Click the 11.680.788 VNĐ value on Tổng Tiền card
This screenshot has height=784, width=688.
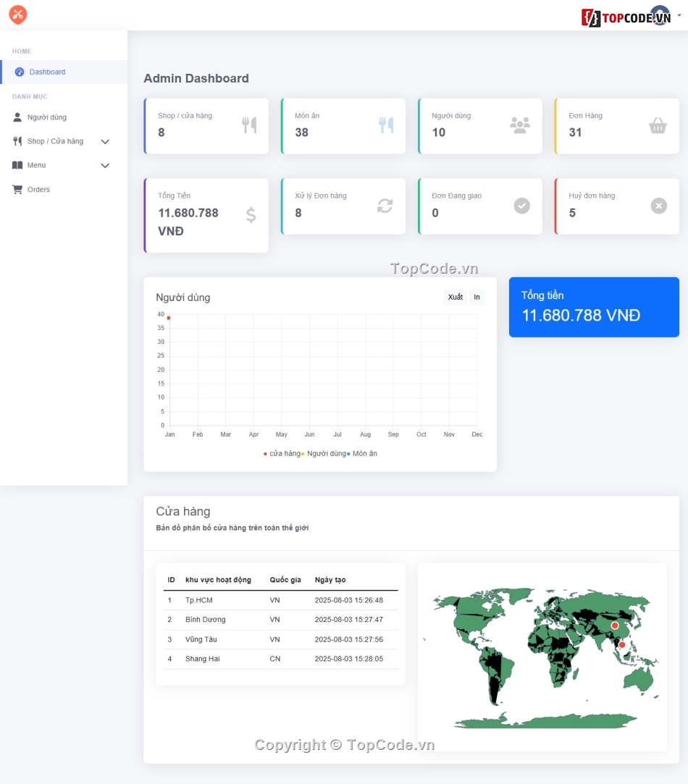188,222
